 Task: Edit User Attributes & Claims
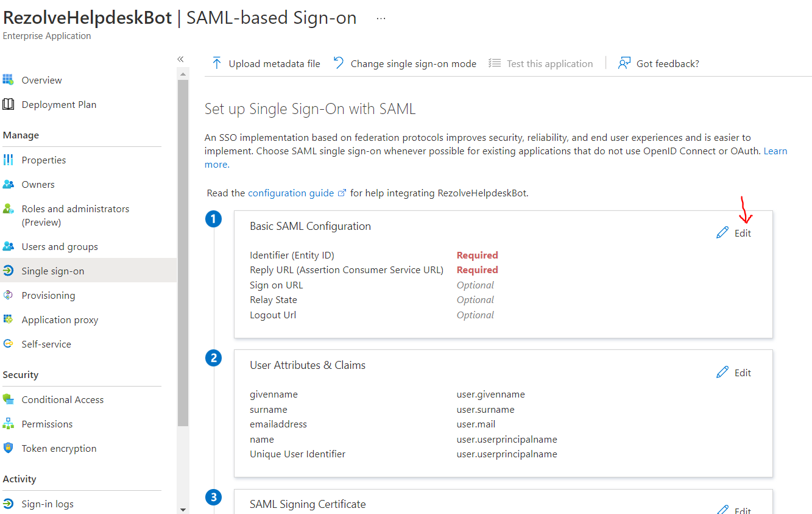[x=734, y=373]
